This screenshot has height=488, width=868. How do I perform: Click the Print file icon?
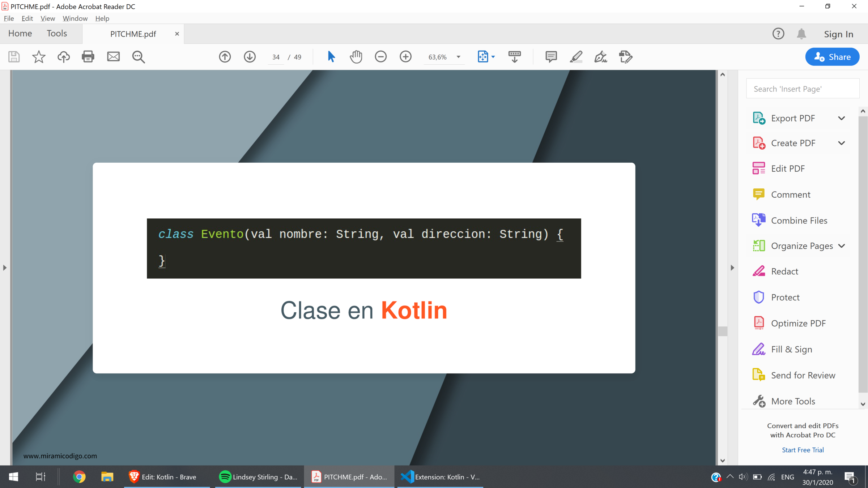click(88, 57)
